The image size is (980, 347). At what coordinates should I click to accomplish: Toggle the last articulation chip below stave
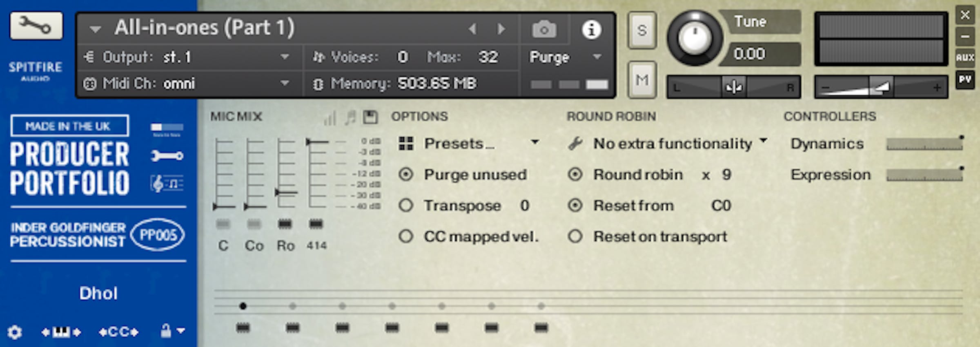[541, 327]
